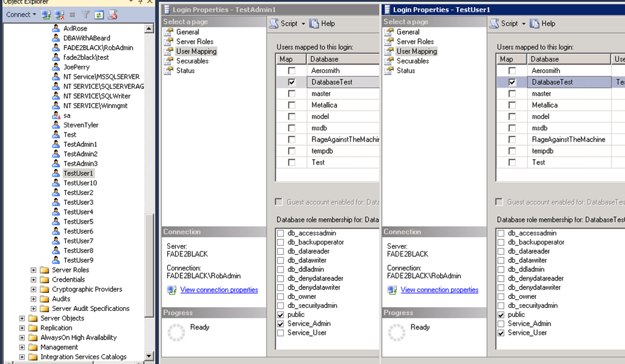
Task: Click the disconnect icon in Object Explorer toolbar
Action: click(x=59, y=15)
